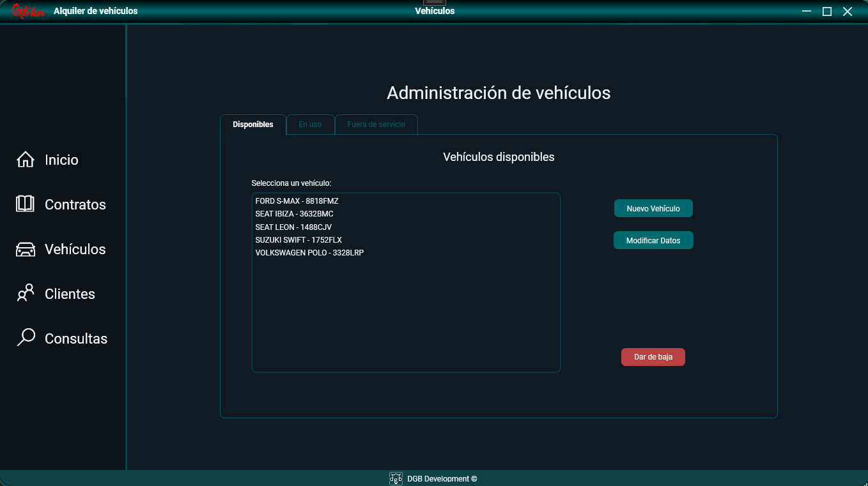Click the small icon above the Vehículos title
868x486 pixels.
(435, 3)
